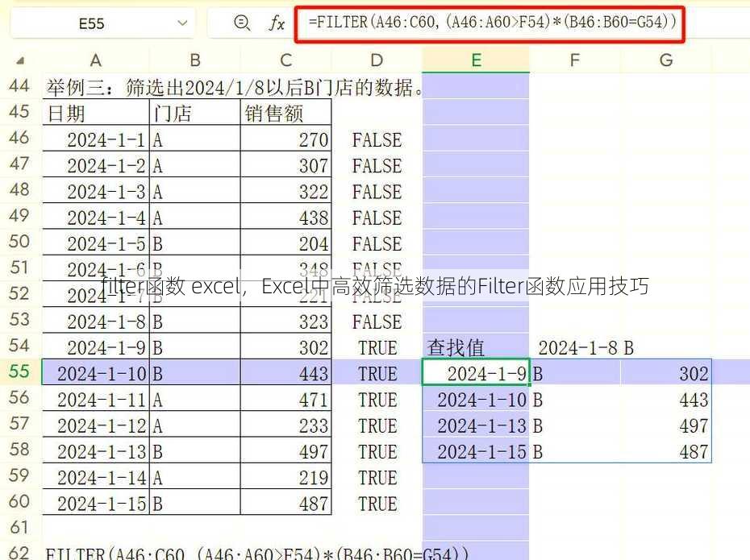Select row 55 header

[x=19, y=371]
